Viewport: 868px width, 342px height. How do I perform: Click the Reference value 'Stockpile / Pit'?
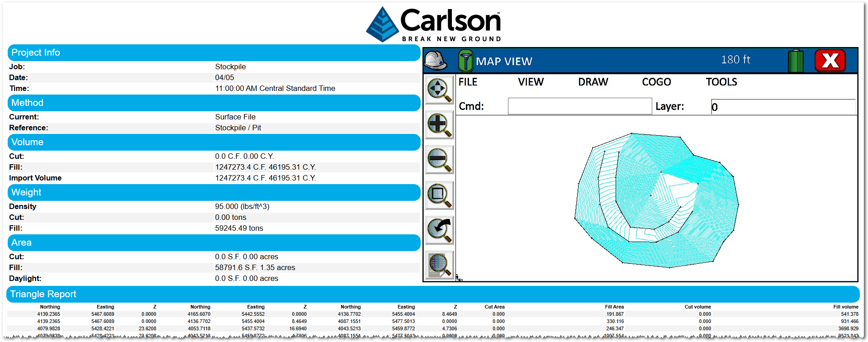click(x=238, y=128)
